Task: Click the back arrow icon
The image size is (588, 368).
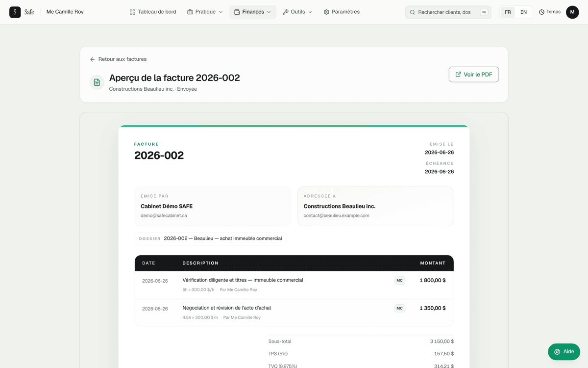Action: (92, 59)
